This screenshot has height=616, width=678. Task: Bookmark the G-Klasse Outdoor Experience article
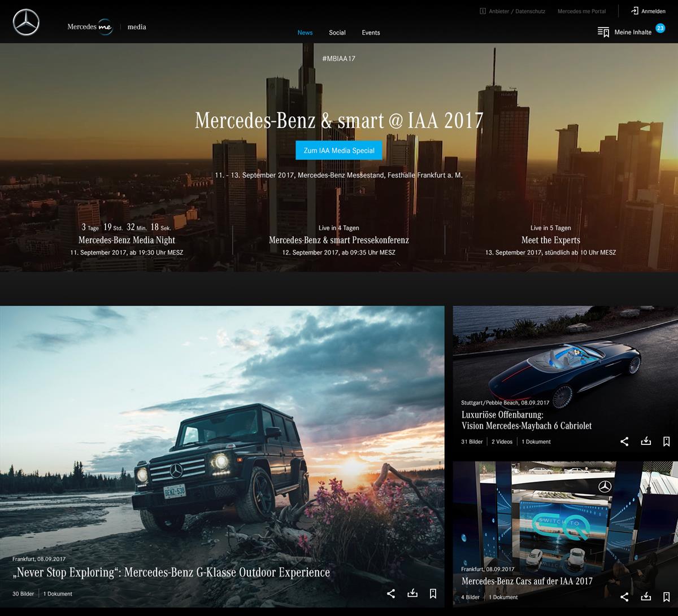click(x=433, y=593)
